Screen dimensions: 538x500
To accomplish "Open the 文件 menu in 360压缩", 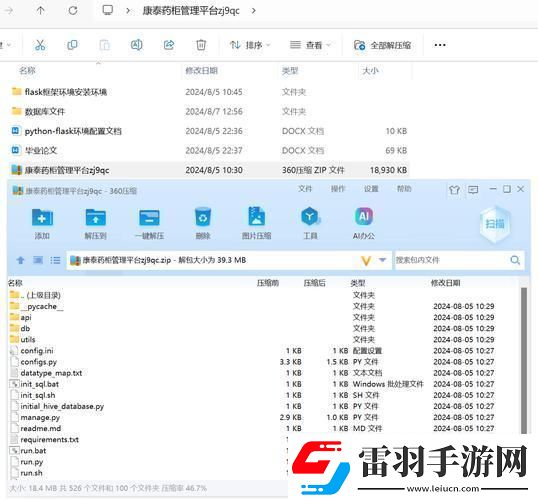I will (305, 189).
